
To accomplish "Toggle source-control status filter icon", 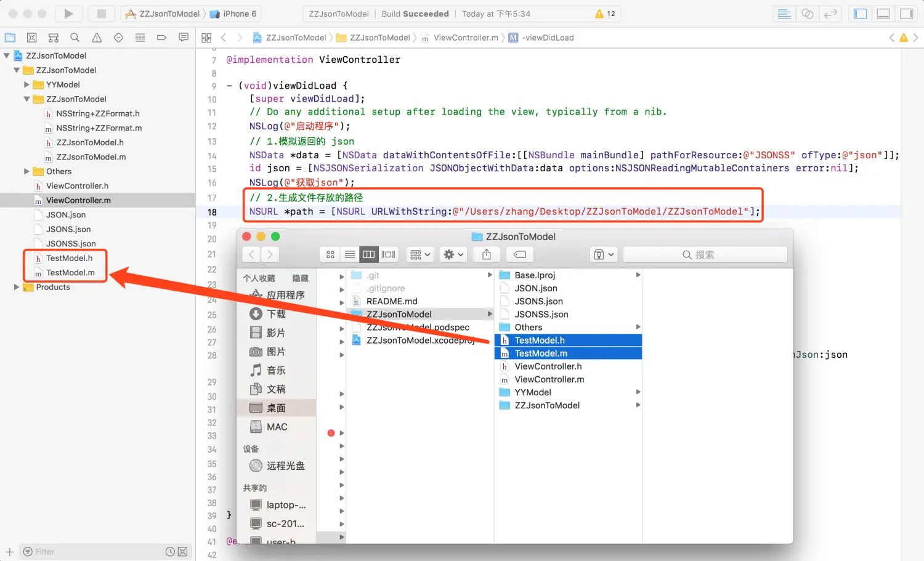I will [183, 552].
